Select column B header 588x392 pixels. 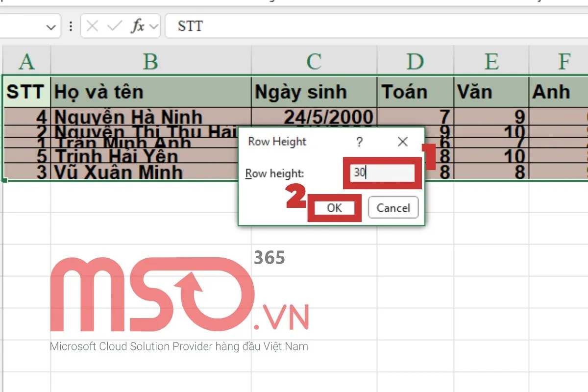pos(150,62)
